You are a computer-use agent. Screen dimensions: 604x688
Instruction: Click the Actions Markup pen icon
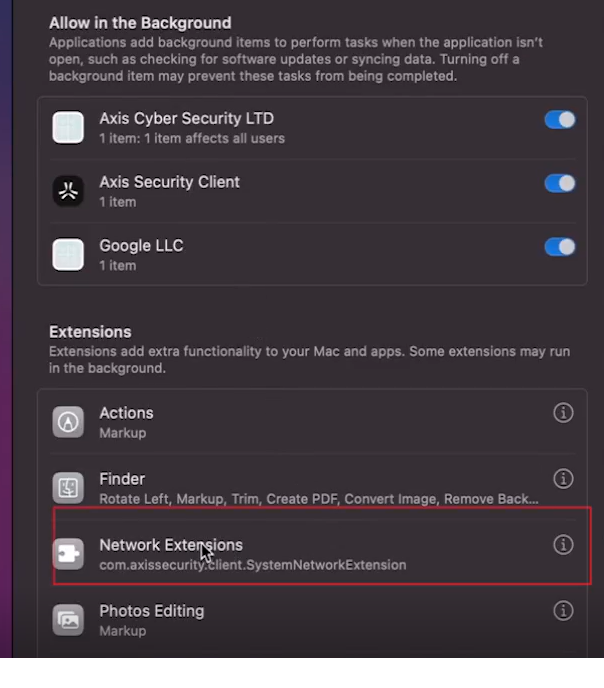(x=68, y=422)
